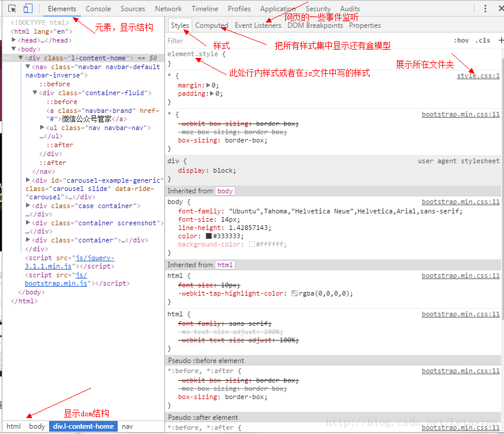Expand the padding shorthand property triangle
This screenshot has height=434, width=504.
pyautogui.click(x=212, y=93)
